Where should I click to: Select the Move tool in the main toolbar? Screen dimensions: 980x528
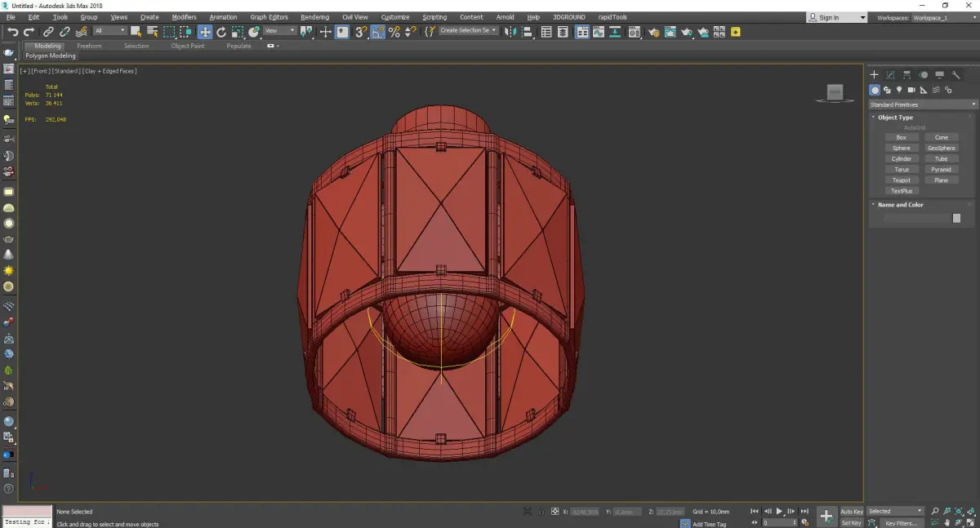click(204, 32)
